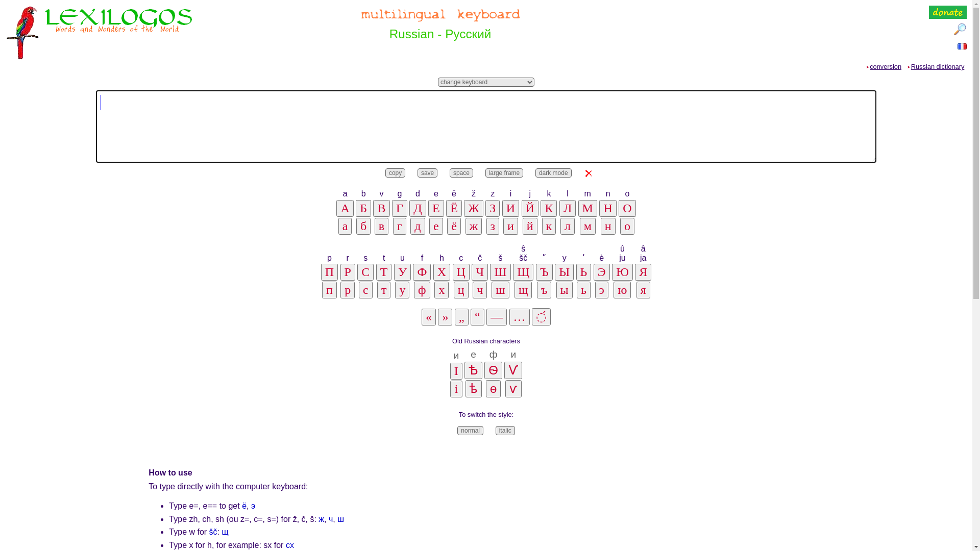Insert capital letter Й

click(x=530, y=208)
